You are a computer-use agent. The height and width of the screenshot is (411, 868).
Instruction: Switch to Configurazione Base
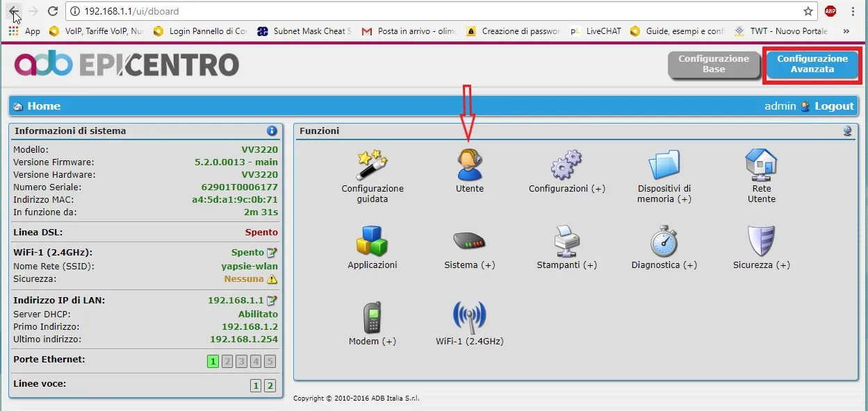(x=713, y=64)
